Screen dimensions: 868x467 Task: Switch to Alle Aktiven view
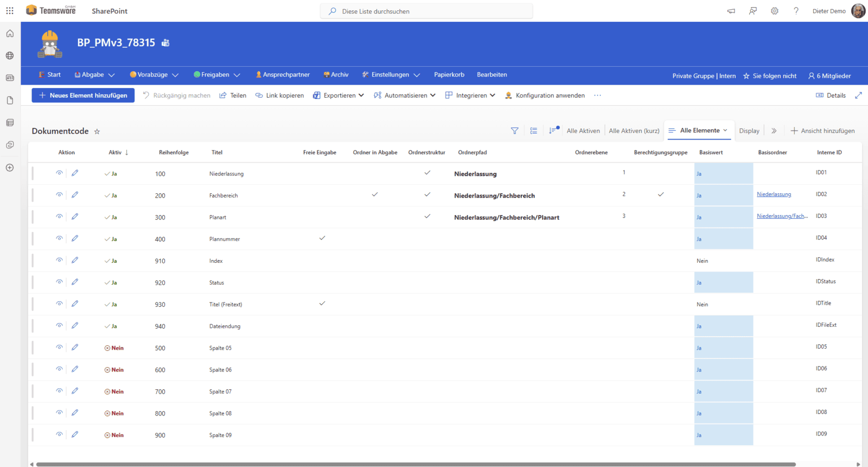[583, 131]
